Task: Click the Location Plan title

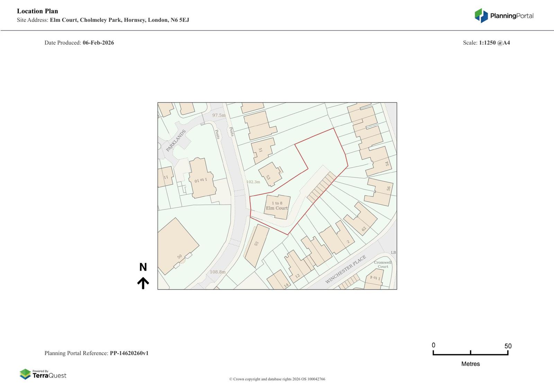Action: coord(37,11)
